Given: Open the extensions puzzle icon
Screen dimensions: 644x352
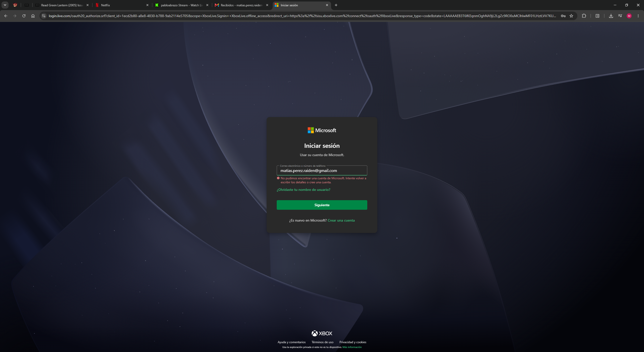Looking at the screenshot, I should (x=584, y=16).
